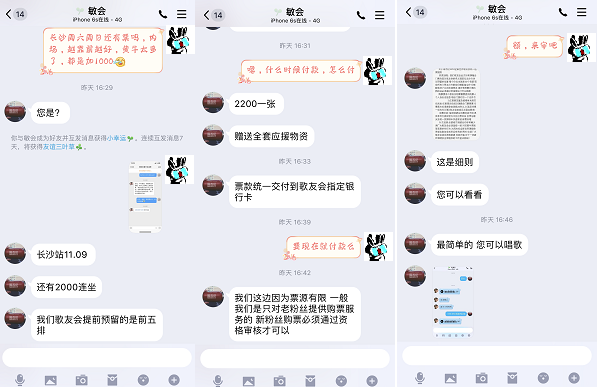The image size is (597, 387).
Task: Open the emoji picker in the left chat toolbar
Action: tap(143, 380)
